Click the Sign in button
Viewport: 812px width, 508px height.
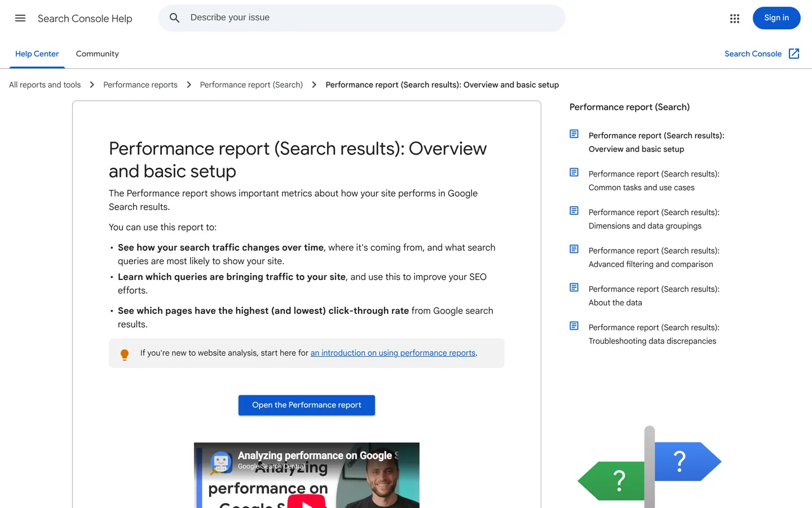pos(776,18)
